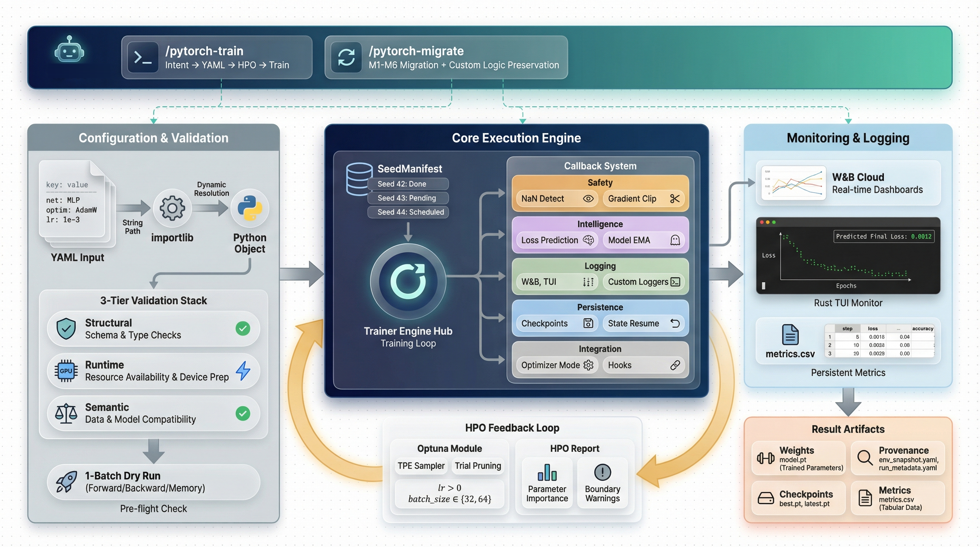Click the Structural validation green checkmark

(243, 329)
